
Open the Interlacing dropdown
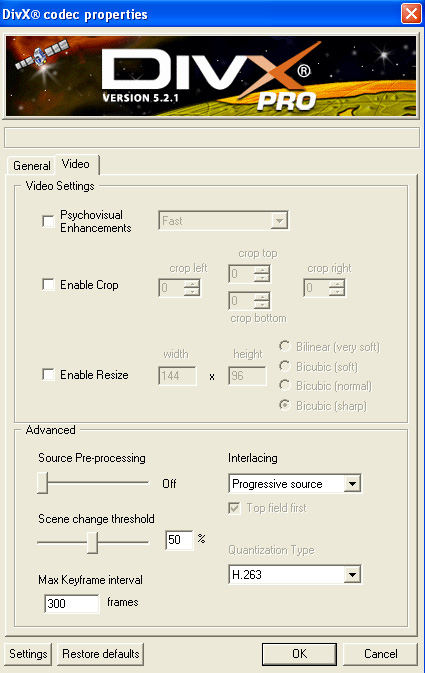(x=295, y=484)
